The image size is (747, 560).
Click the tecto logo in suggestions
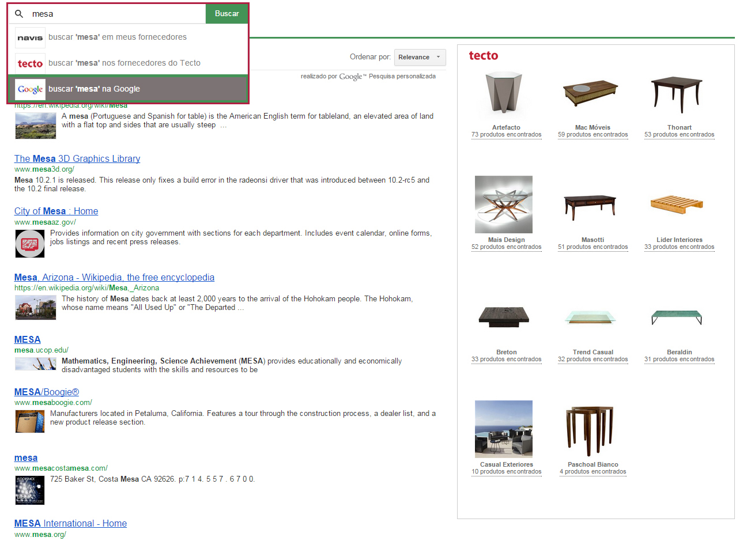click(x=30, y=63)
